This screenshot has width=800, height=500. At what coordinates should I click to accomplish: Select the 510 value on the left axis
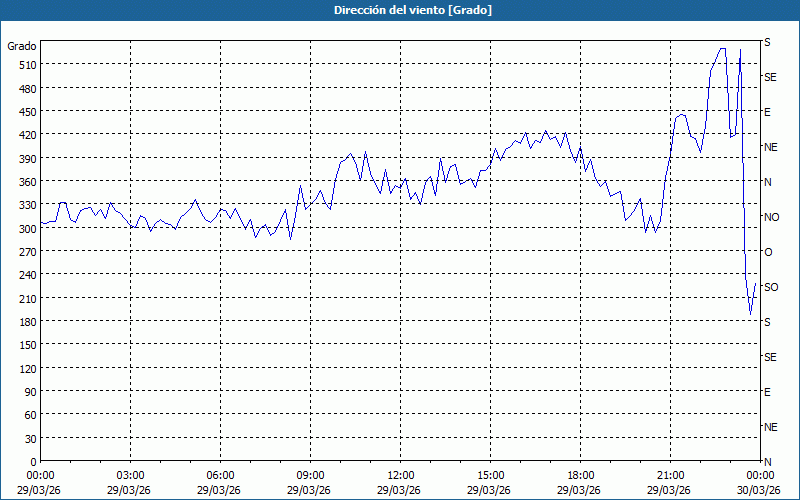pos(25,64)
